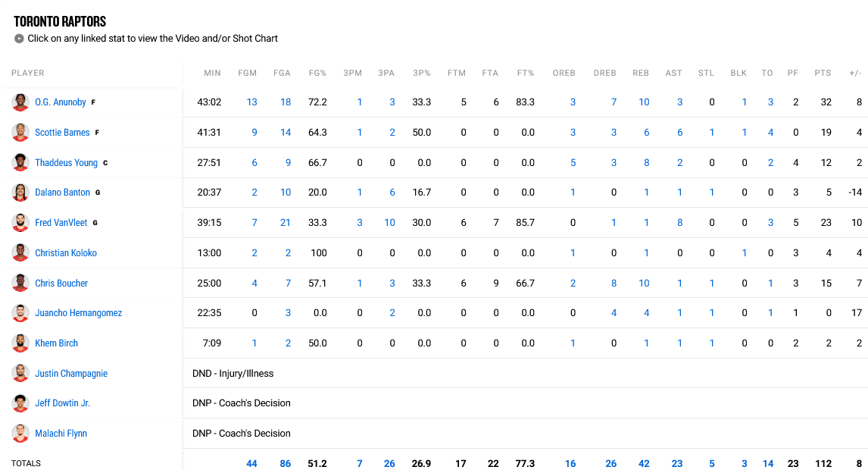View shot chart for Anunoby's 13 field goals

pyautogui.click(x=251, y=102)
